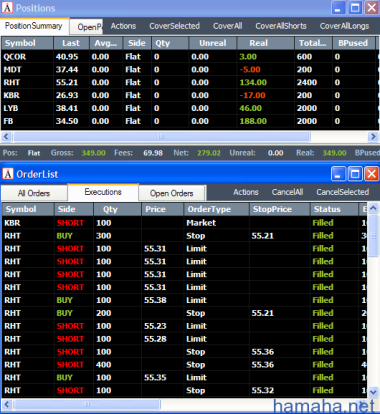Click the Positions window app icon
The width and height of the screenshot is (380, 414).
coord(7,7)
